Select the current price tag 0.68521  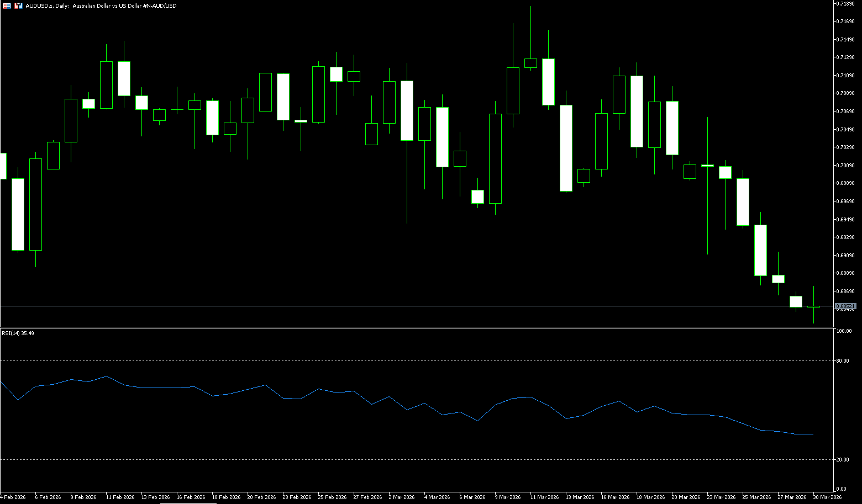845,306
